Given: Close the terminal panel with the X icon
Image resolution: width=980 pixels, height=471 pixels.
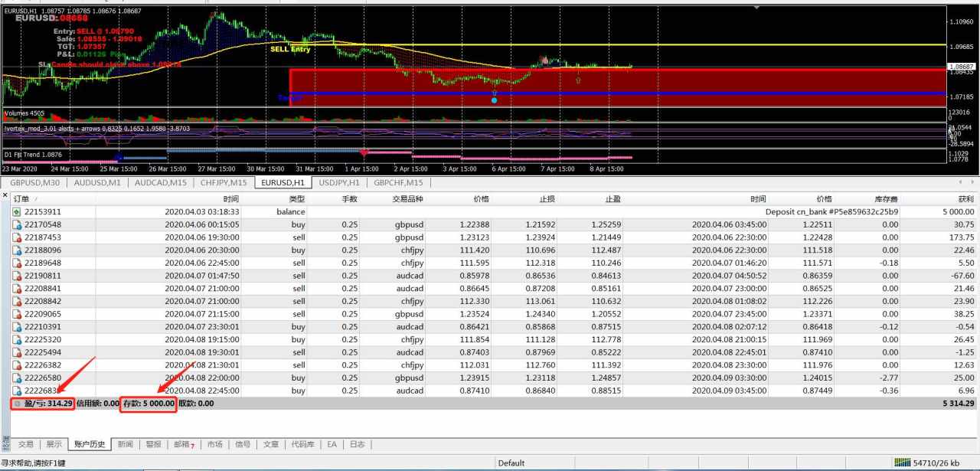Looking at the screenshot, I should coord(5,195).
